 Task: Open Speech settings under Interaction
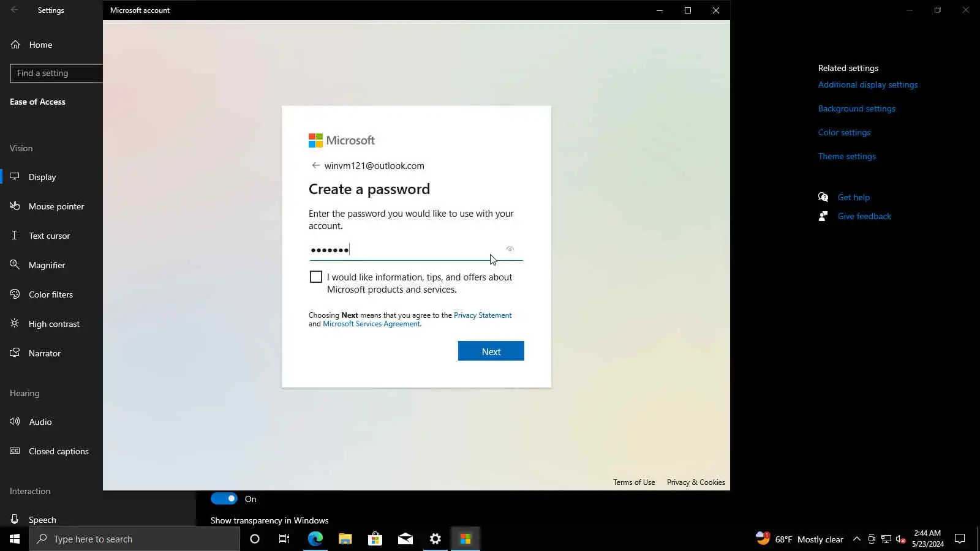click(42, 520)
